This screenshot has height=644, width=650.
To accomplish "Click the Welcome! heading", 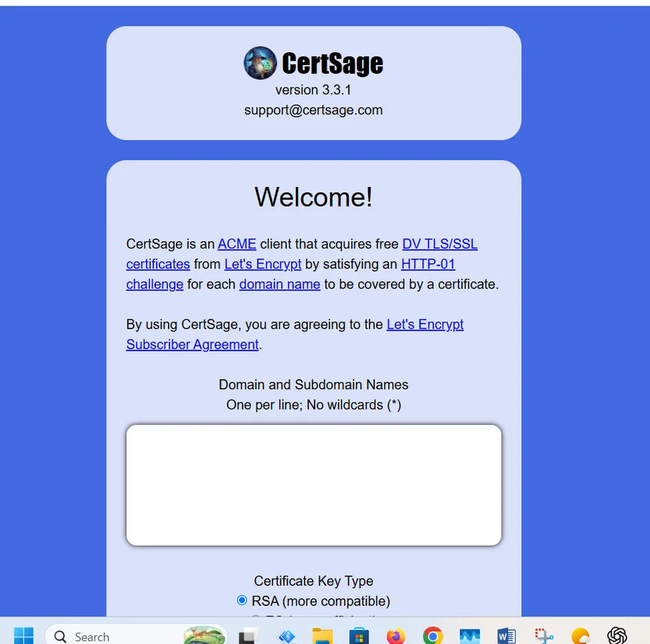I will (313, 197).
